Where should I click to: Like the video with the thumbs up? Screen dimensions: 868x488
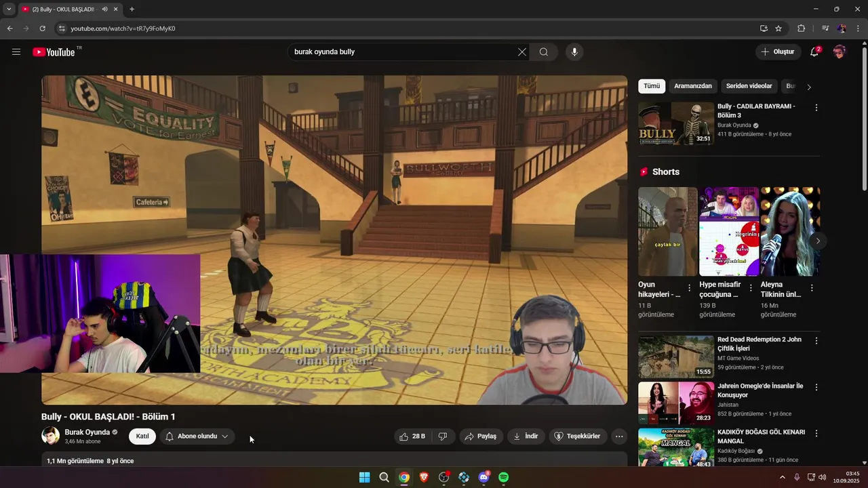click(412, 436)
